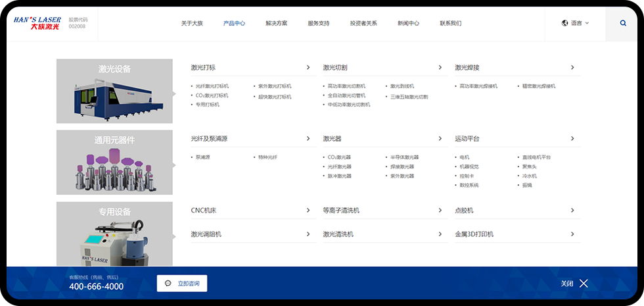The image size is (644, 306).
Task: Open 产品中心 menu item
Action: 234,23
